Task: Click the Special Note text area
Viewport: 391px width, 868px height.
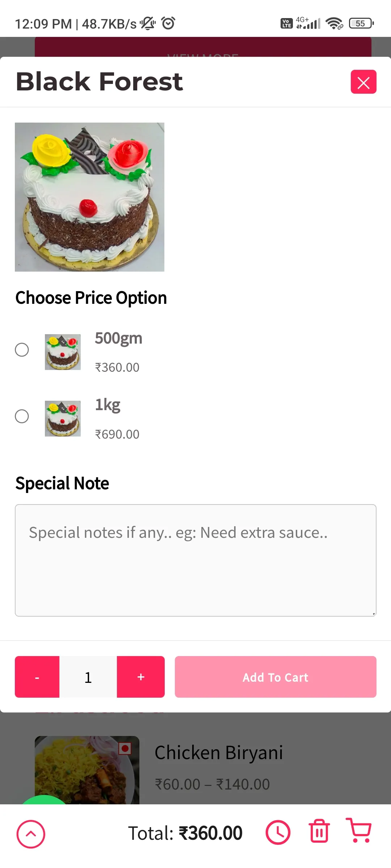Action: 195,560
